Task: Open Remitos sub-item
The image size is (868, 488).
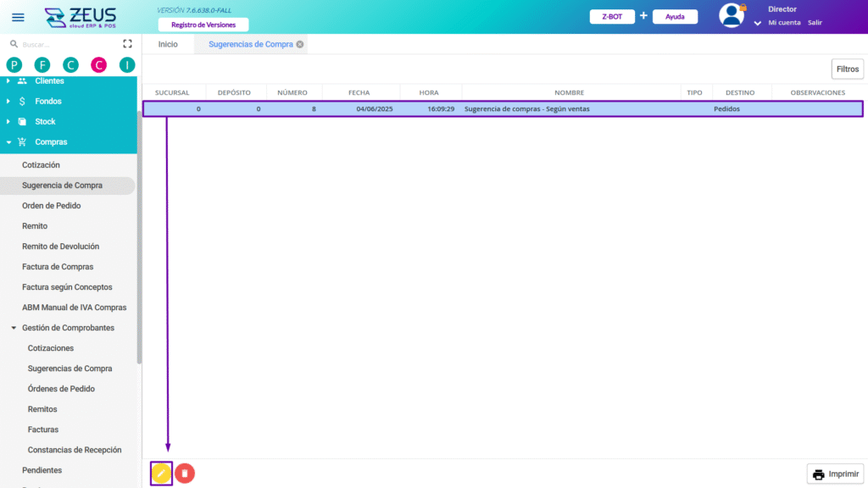Action: [42, 409]
